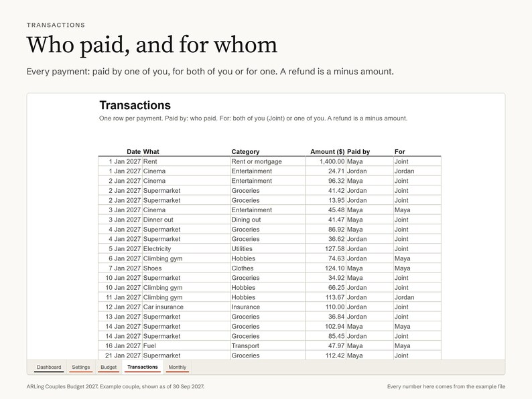Select the Shoes transaction cell
Viewport: 532px width, 399px height.
click(x=186, y=268)
